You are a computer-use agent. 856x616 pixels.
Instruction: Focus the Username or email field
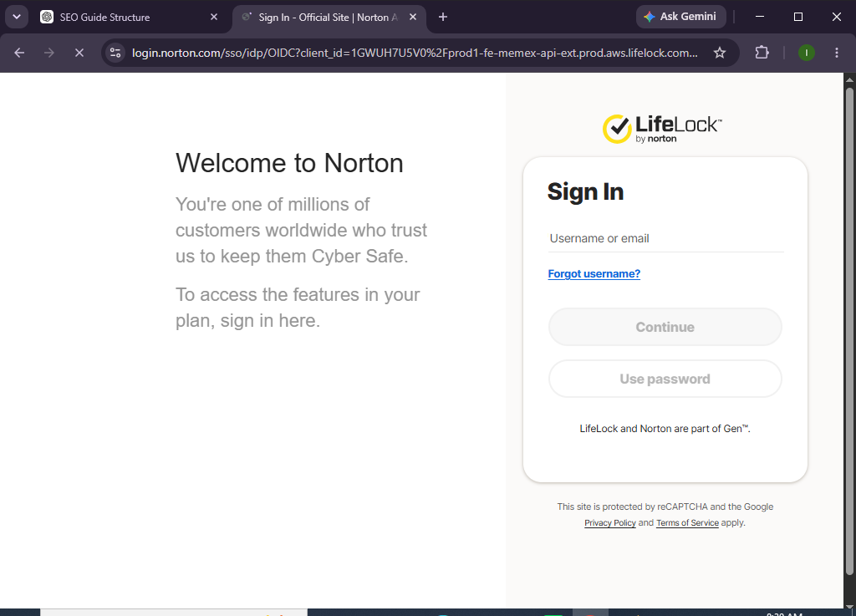point(665,238)
